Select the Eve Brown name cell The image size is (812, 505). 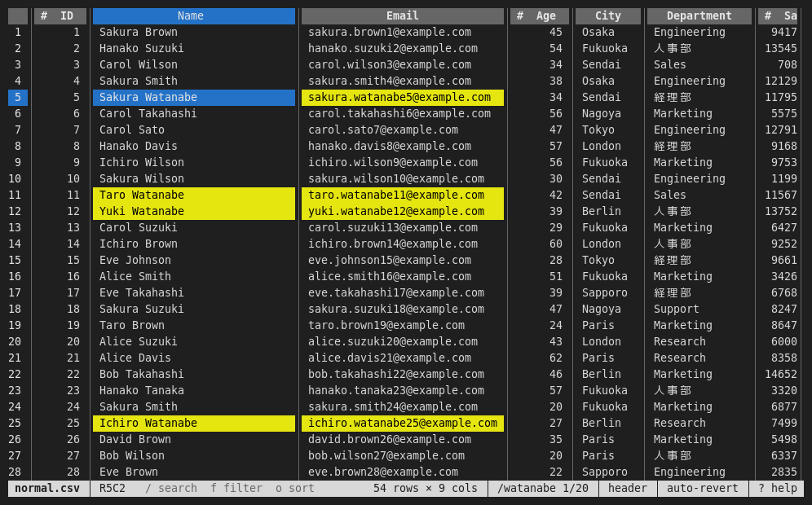pos(194,472)
